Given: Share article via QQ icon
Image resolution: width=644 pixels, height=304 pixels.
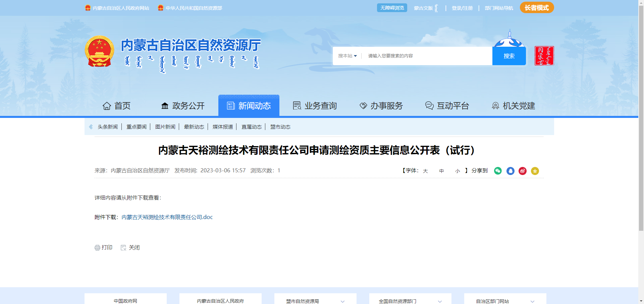Looking at the screenshot, I should (x=510, y=171).
